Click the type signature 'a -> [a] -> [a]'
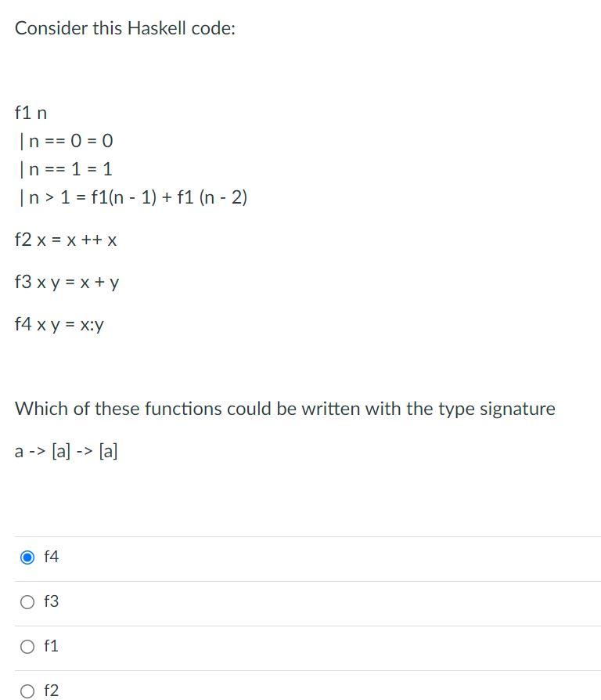 click(x=66, y=451)
